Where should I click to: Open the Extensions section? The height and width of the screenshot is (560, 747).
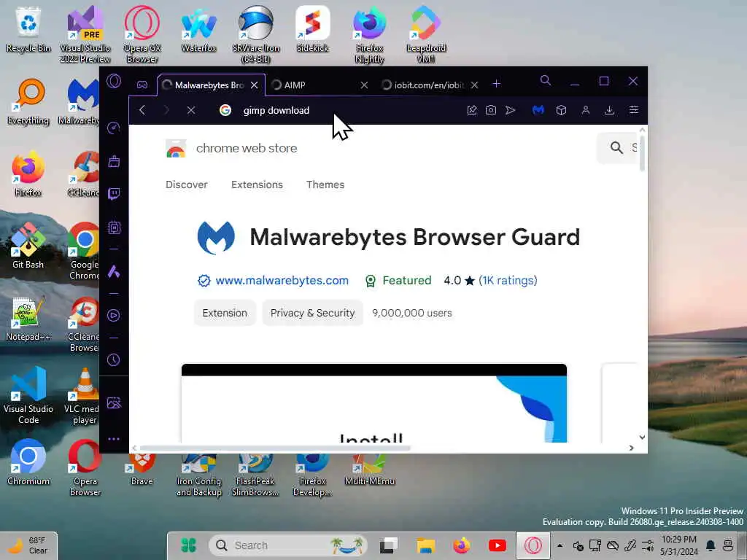tap(257, 184)
